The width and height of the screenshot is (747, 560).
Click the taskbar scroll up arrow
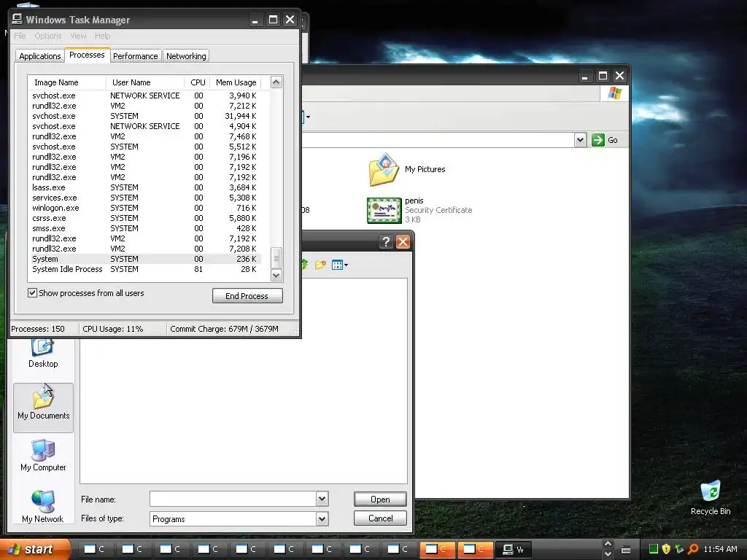click(608, 544)
